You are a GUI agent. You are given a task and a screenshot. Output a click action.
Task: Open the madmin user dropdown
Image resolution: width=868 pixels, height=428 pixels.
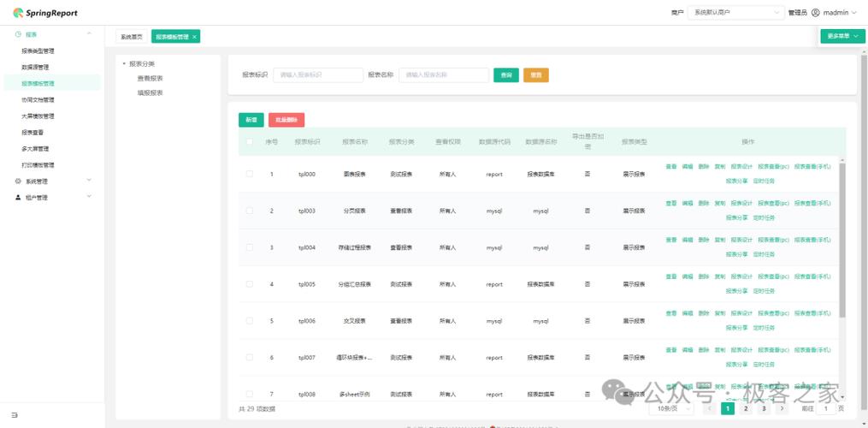click(x=840, y=13)
